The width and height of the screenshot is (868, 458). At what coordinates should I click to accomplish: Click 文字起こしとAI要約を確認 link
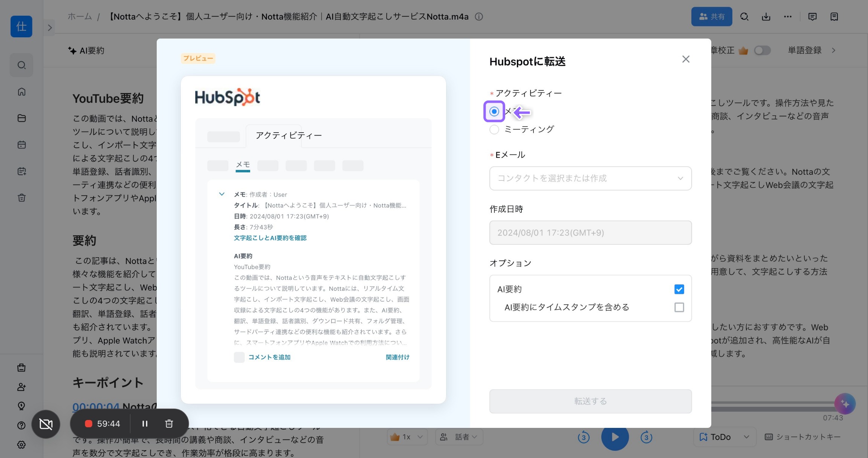click(270, 238)
